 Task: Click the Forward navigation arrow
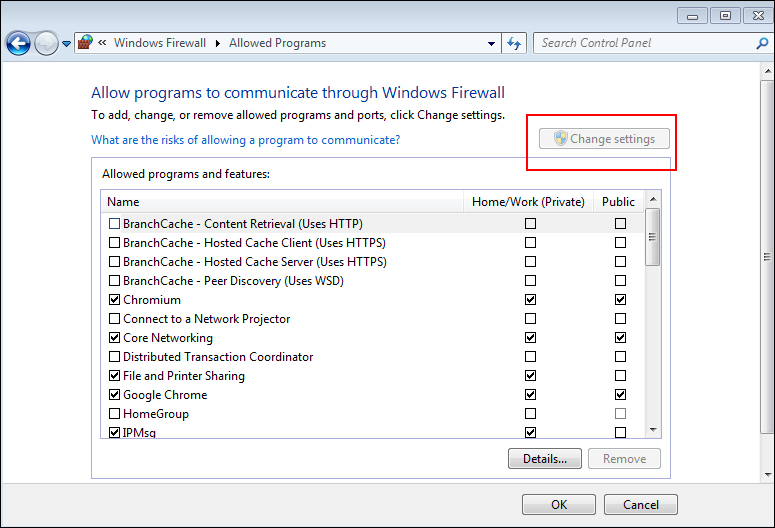pos(46,44)
